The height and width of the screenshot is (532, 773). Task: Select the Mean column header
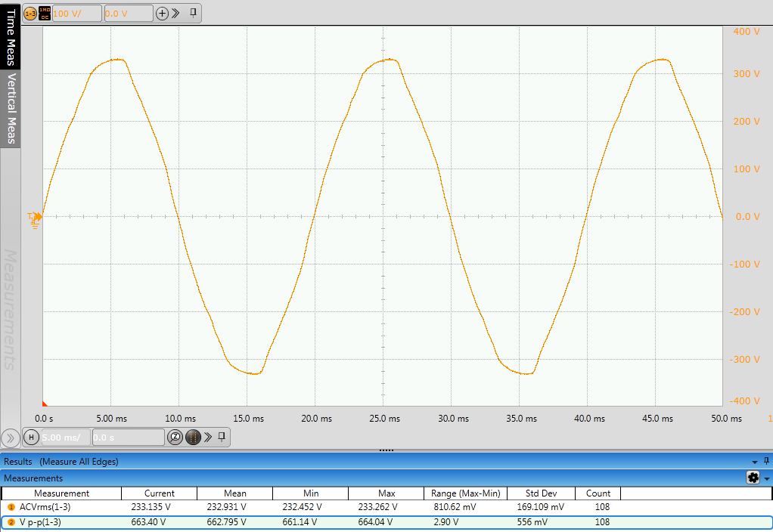235,493
